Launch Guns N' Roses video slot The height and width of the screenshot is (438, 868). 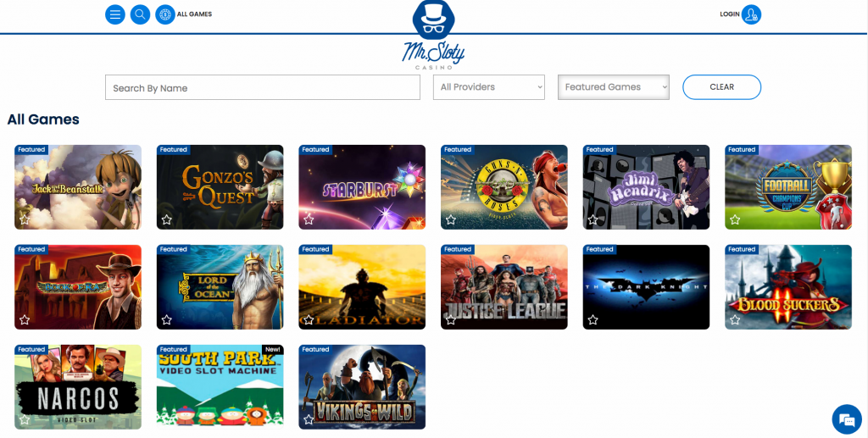[x=504, y=187]
